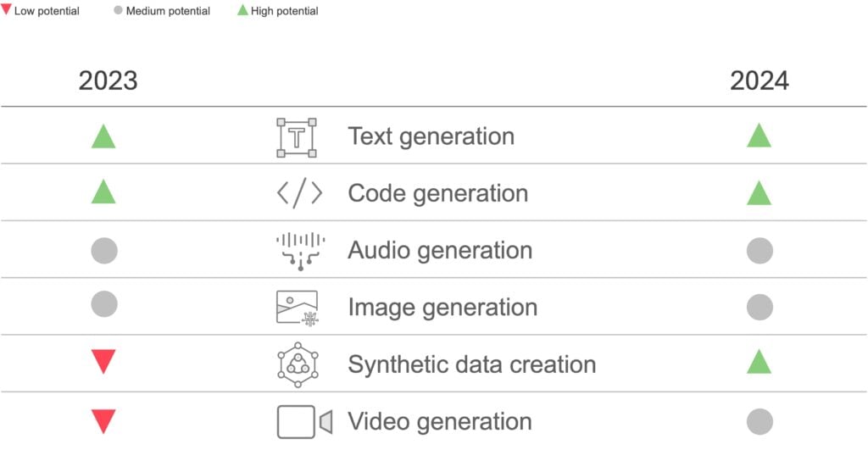Click the Synthetic data creation icon
The width and height of the screenshot is (868, 450).
(298, 364)
